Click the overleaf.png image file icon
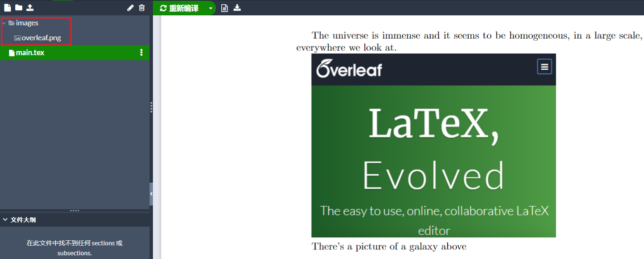 (x=17, y=38)
